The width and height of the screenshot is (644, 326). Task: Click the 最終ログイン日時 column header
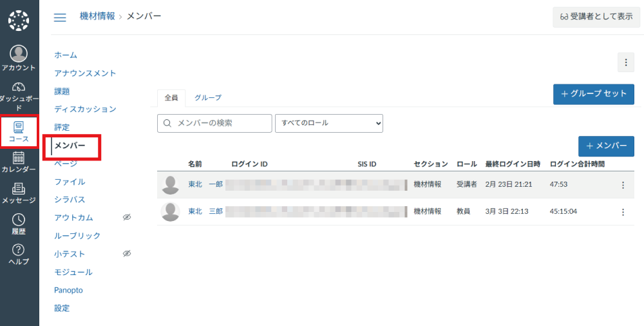pyautogui.click(x=513, y=164)
